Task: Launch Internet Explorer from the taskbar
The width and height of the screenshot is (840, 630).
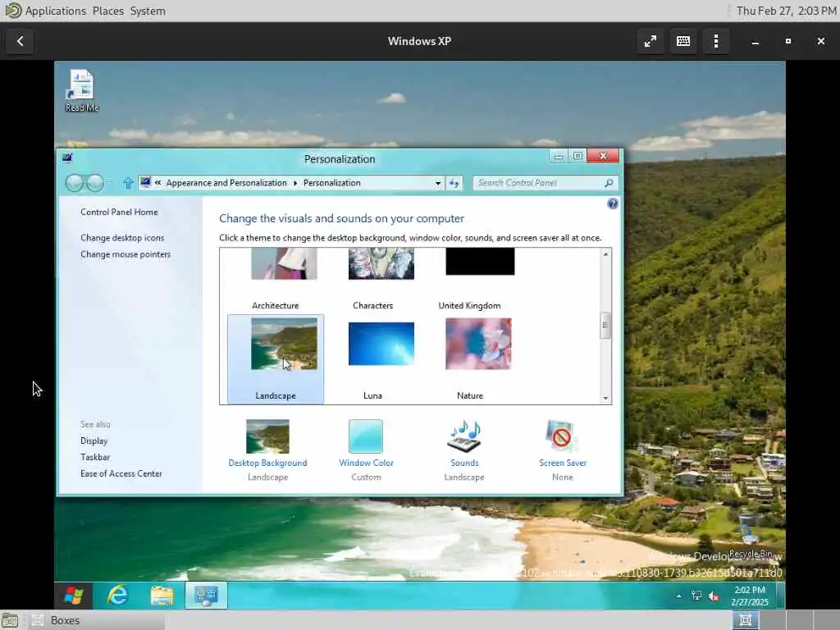Action: click(117, 596)
